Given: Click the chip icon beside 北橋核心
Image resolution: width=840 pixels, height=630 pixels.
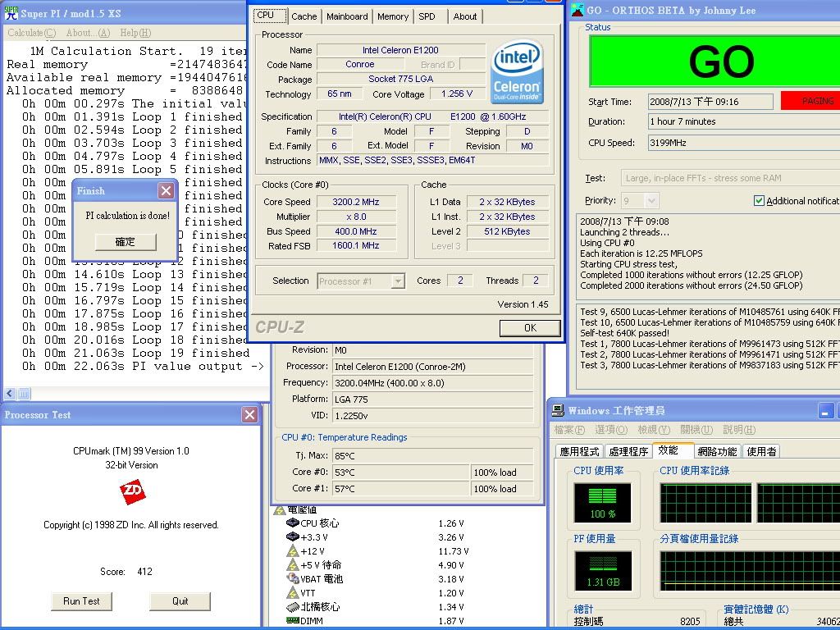Looking at the screenshot, I should point(293,606).
